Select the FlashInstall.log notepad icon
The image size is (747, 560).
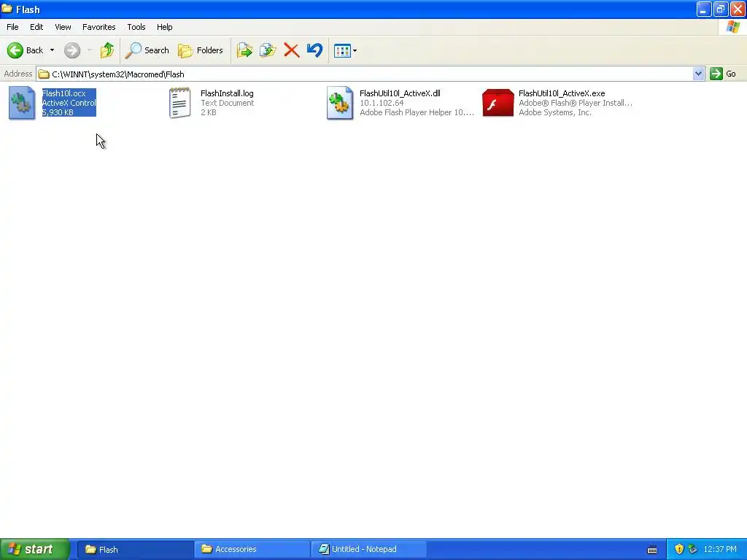[x=180, y=103]
